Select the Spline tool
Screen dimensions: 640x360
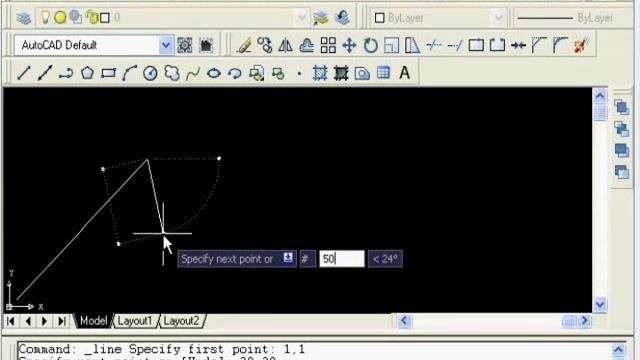193,73
